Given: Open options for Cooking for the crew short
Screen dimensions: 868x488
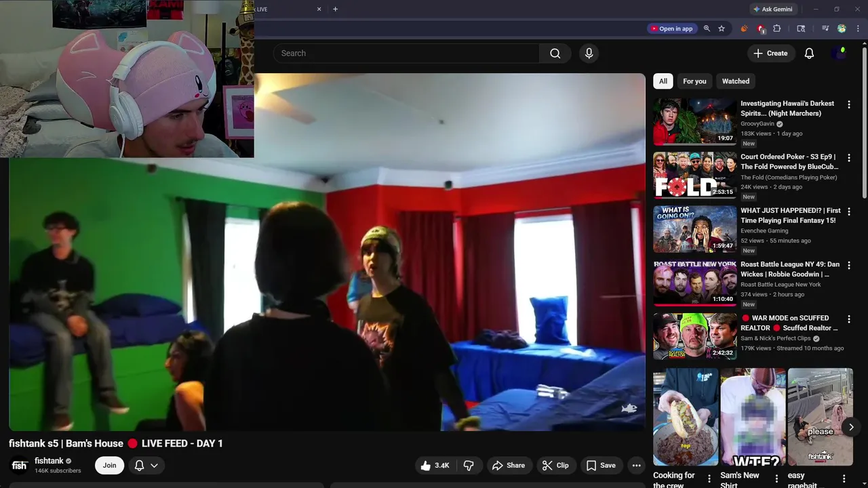Looking at the screenshot, I should coord(709,479).
